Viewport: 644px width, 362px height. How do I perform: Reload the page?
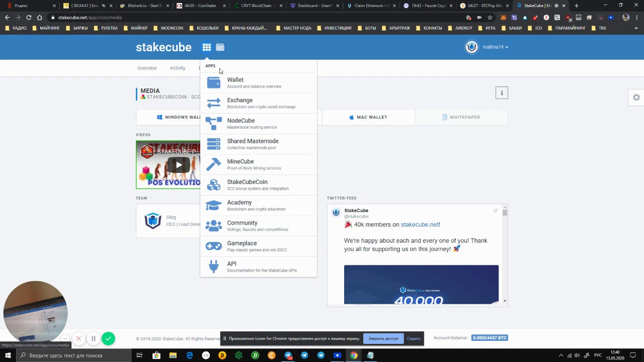(x=29, y=17)
